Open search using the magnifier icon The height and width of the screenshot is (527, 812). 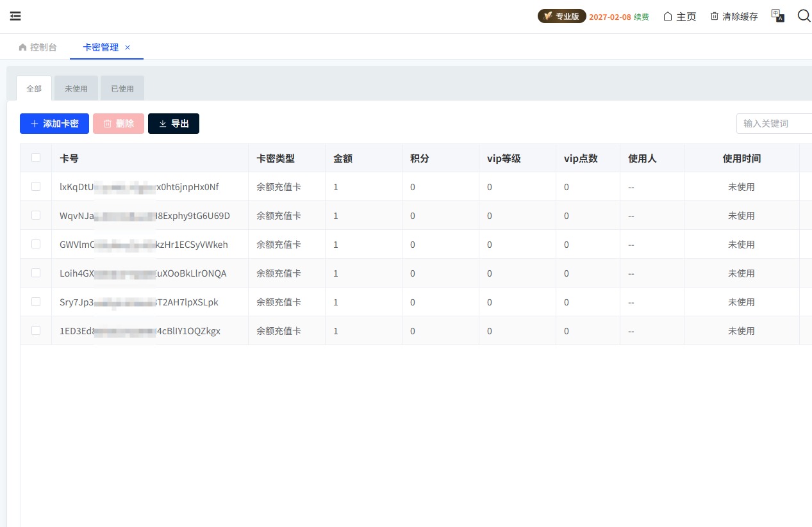pyautogui.click(x=804, y=16)
